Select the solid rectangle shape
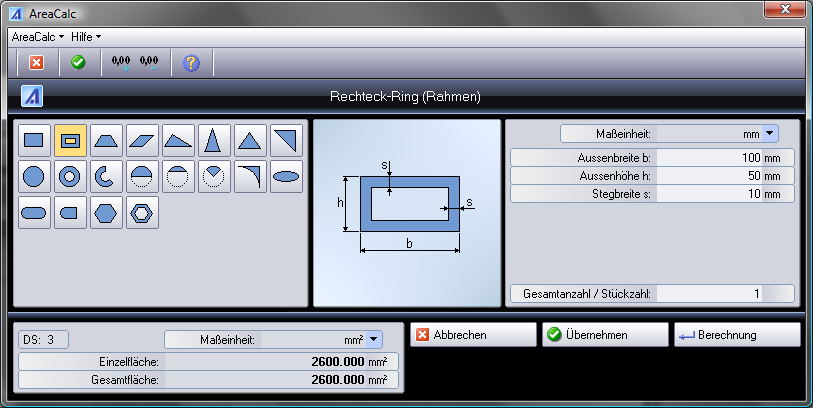This screenshot has height=408, width=813. [x=34, y=141]
